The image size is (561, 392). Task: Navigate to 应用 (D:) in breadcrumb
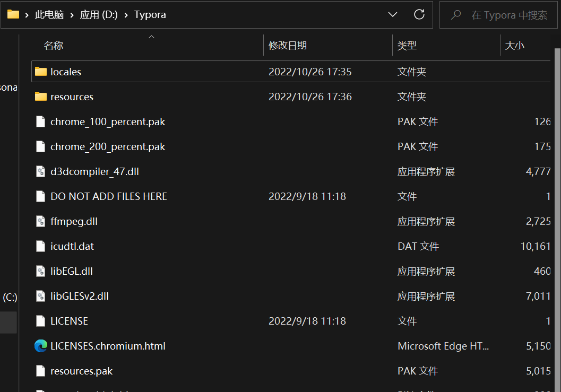pyautogui.click(x=99, y=15)
